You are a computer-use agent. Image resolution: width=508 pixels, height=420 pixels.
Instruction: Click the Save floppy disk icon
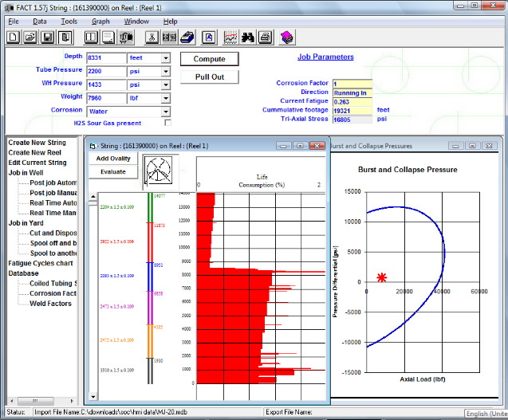(x=47, y=37)
